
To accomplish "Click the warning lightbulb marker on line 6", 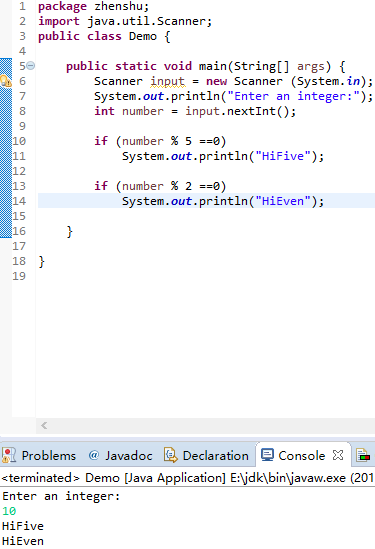I will tap(6, 81).
